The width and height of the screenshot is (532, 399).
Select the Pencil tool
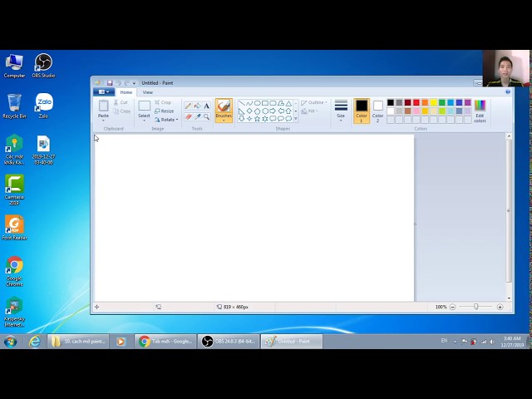188,106
